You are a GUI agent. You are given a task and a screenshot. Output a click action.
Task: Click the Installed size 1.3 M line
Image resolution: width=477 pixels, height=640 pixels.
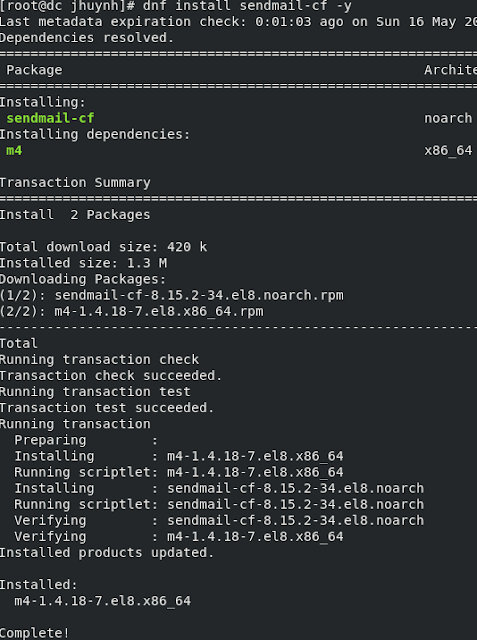(x=83, y=263)
